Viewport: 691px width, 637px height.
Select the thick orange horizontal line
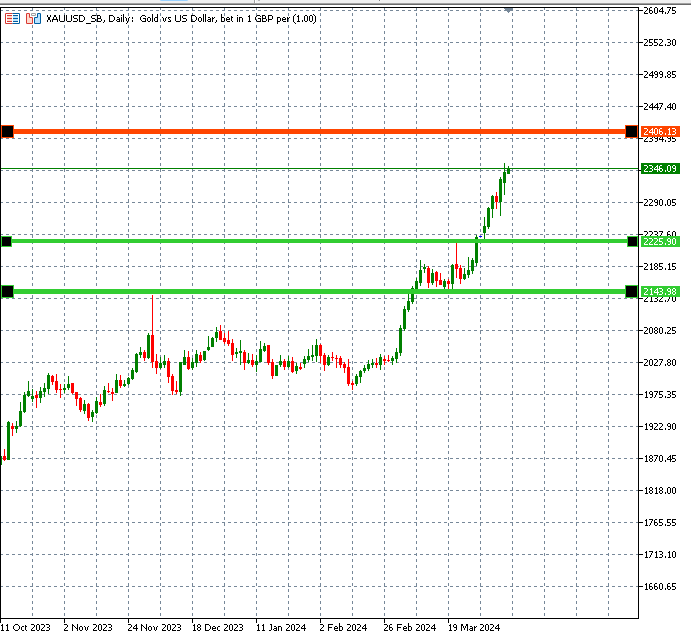coord(320,132)
